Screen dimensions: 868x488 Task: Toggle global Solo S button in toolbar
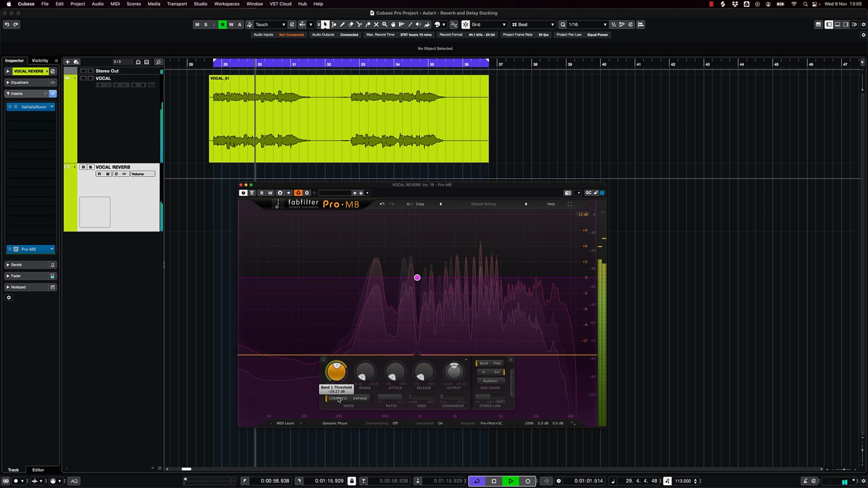205,24
